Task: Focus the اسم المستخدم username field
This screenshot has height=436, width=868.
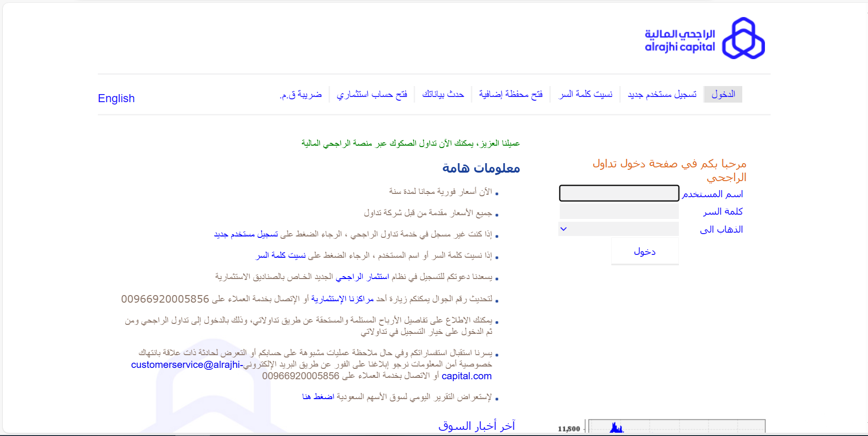Action: 619,193
